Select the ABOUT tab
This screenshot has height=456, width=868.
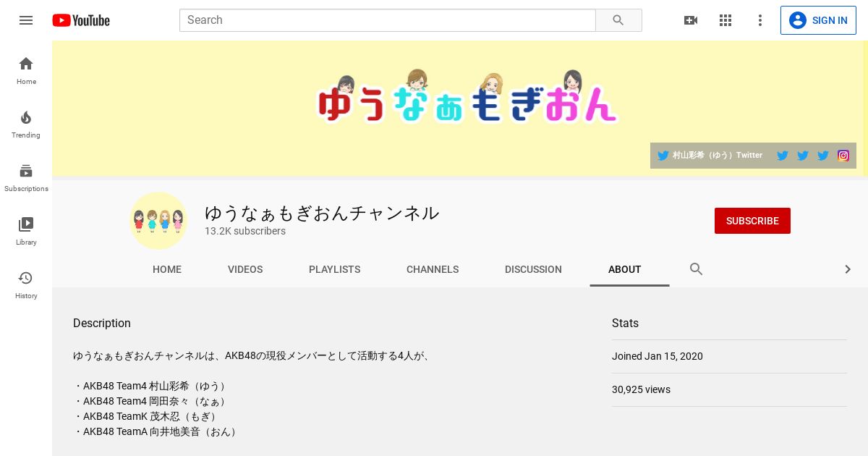[x=625, y=269]
